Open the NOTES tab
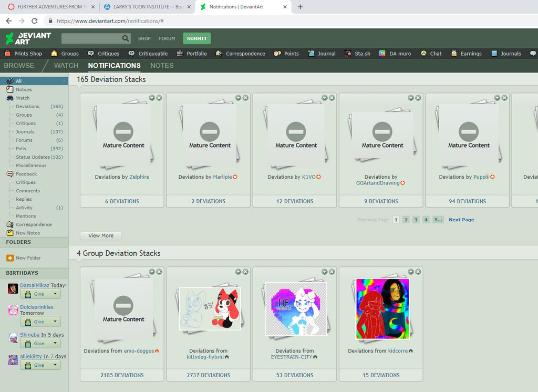Image resolution: width=538 pixels, height=392 pixels. click(x=162, y=66)
